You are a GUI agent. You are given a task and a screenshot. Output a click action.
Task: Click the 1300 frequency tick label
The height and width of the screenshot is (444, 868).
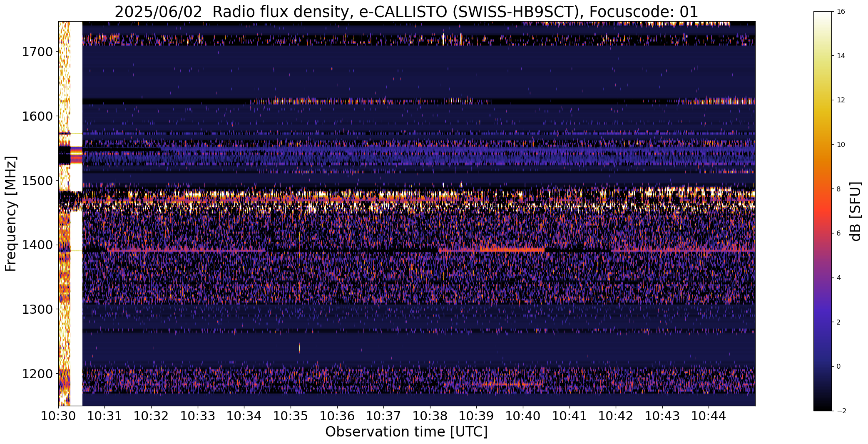tap(37, 310)
